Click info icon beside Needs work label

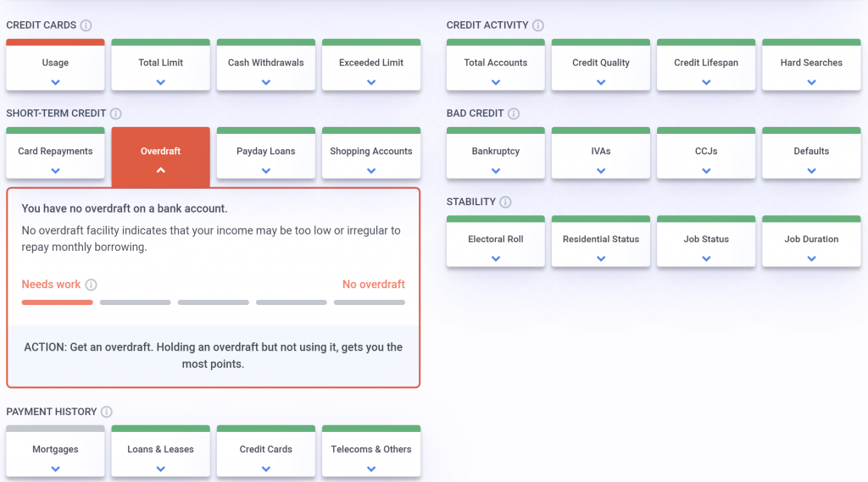[x=92, y=285]
